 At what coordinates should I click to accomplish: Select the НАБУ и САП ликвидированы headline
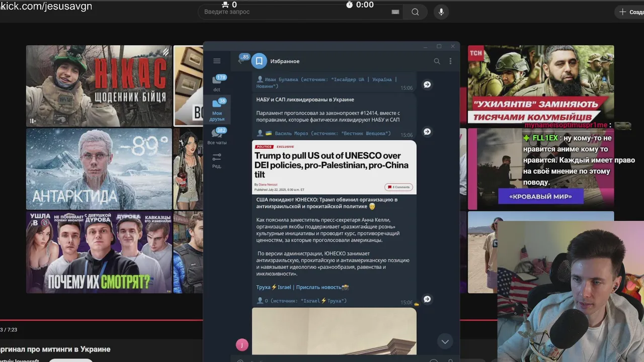305,100
